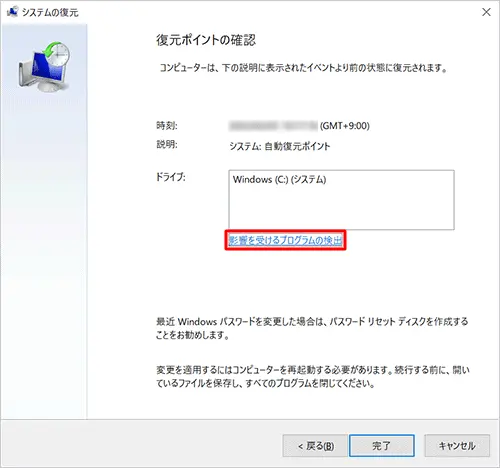Click the blurred 時刻 date value
The height and width of the screenshot is (468, 500).
pyautogui.click(x=273, y=126)
